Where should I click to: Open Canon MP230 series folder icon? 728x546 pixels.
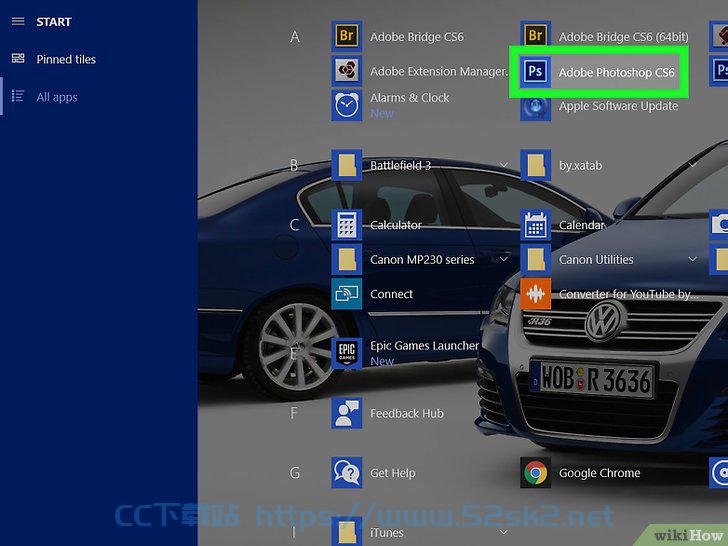[x=347, y=260]
